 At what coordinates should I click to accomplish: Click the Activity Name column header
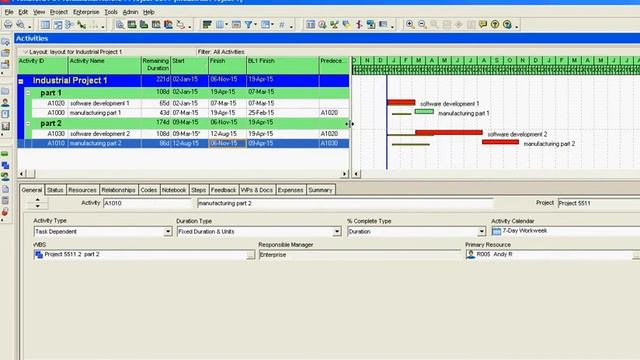pos(104,65)
